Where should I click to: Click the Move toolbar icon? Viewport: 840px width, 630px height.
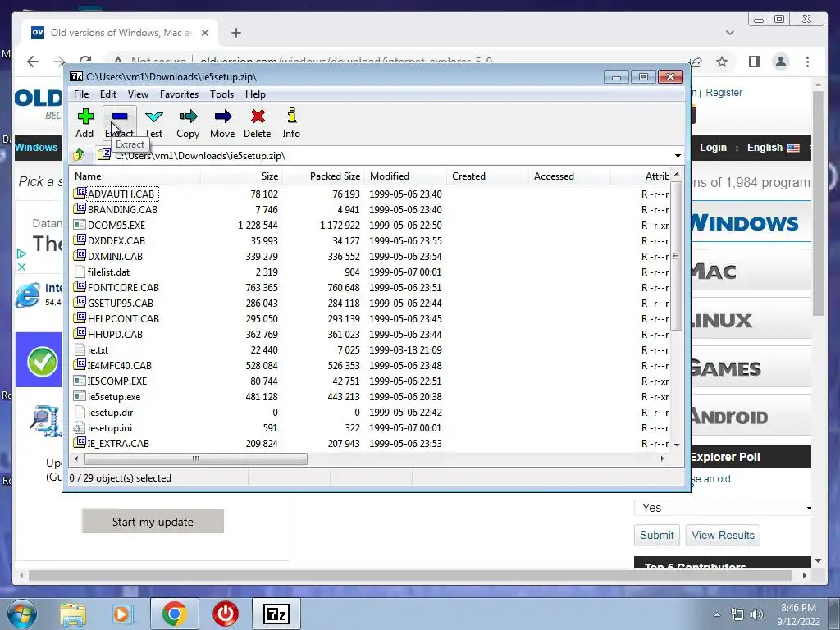(222, 123)
